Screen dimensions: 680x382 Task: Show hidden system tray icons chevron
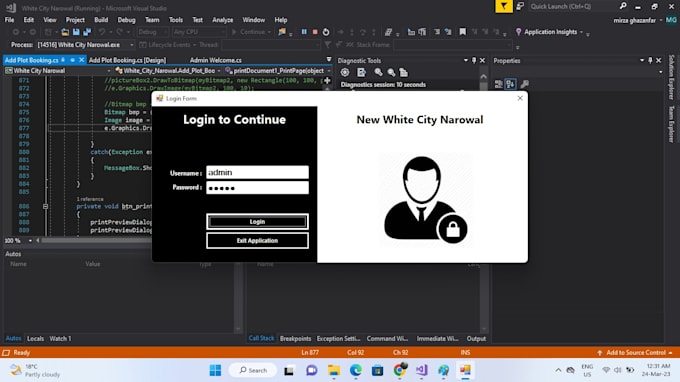tap(558, 370)
